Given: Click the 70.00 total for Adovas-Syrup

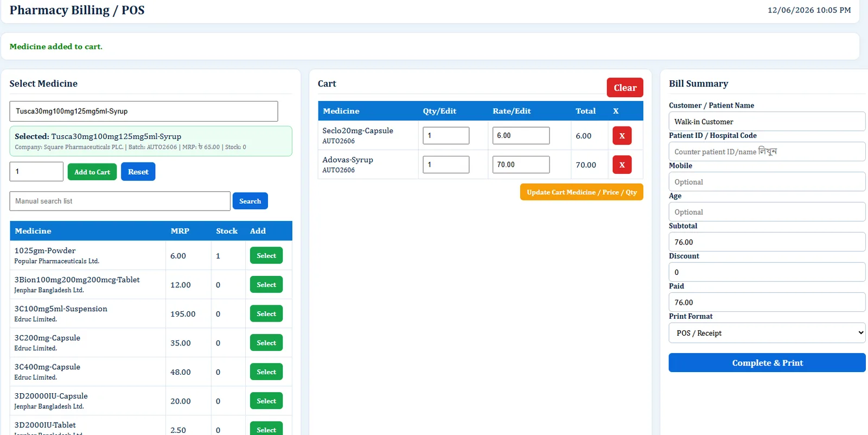Looking at the screenshot, I should tap(586, 165).
